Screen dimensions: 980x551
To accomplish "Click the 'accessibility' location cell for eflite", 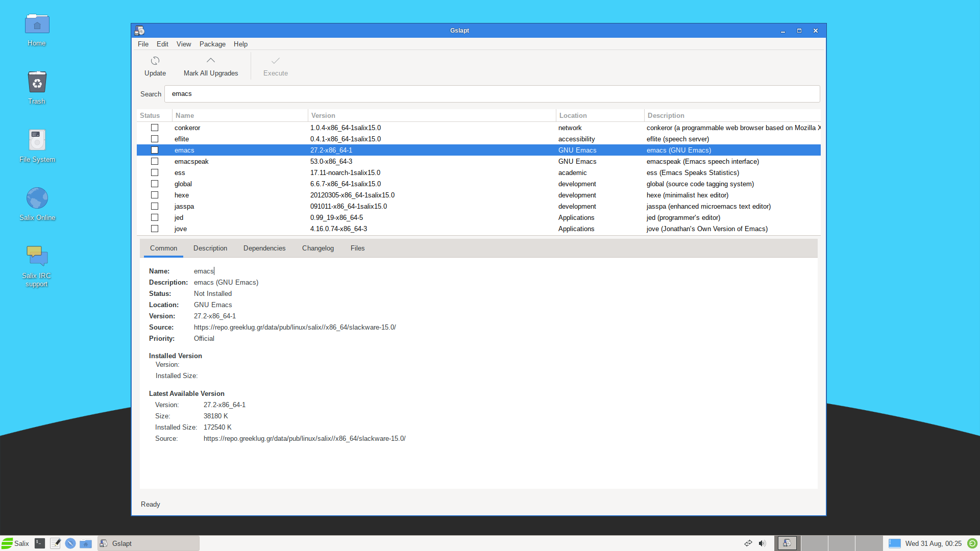I will pyautogui.click(x=576, y=139).
